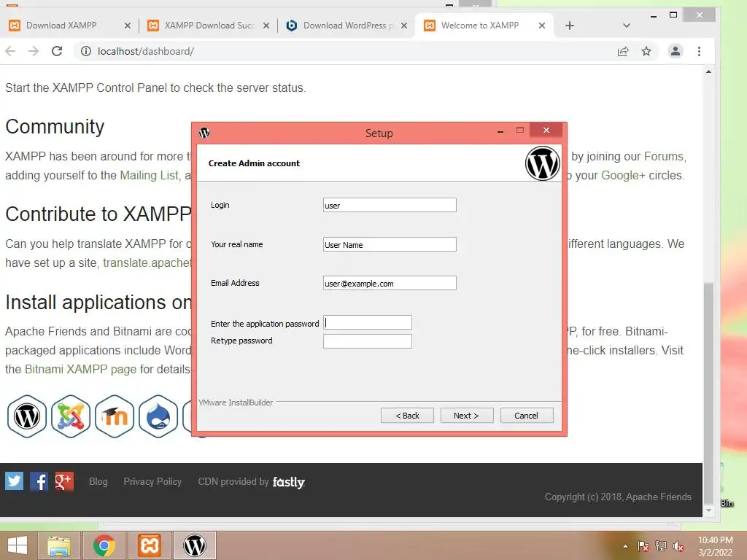Open the Chrome profile icon
This screenshot has height=560, width=747.
coord(675,51)
